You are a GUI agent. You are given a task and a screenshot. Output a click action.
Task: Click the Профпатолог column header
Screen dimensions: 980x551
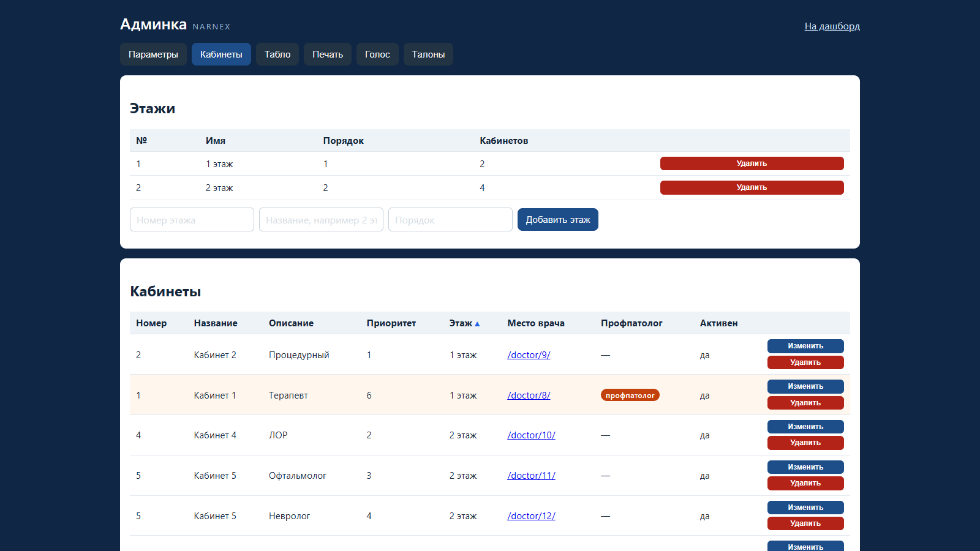(x=631, y=323)
